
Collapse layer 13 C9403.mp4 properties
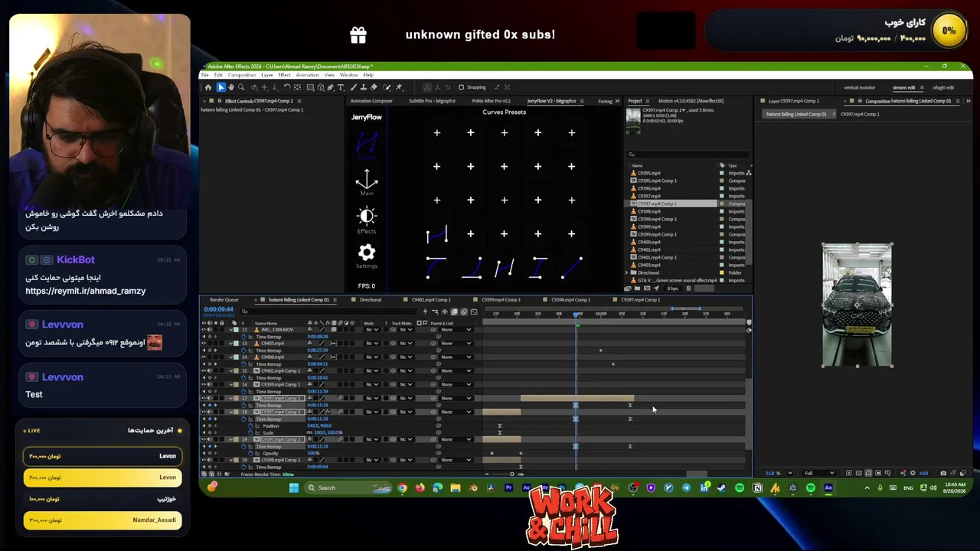coord(230,344)
